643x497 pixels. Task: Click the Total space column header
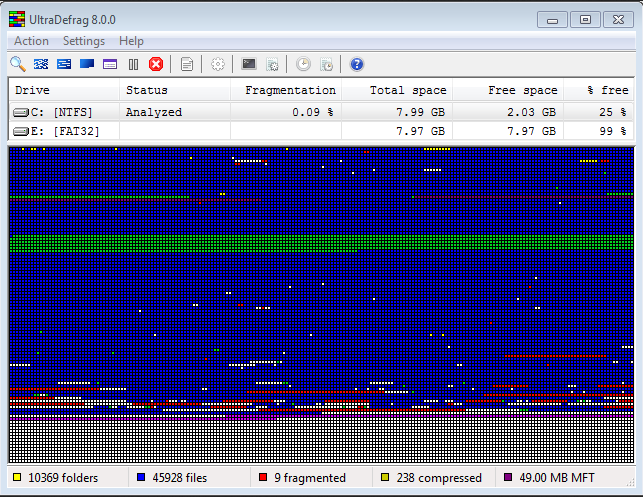click(x=397, y=90)
